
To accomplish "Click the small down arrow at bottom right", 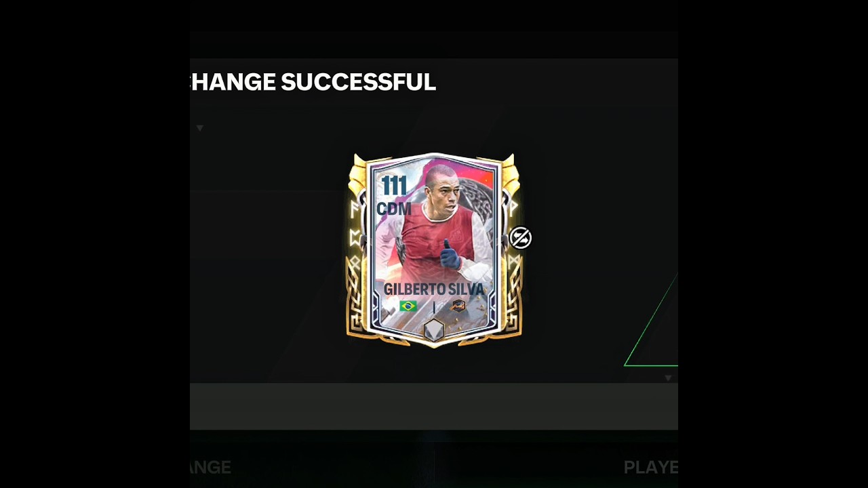I will (x=668, y=378).
